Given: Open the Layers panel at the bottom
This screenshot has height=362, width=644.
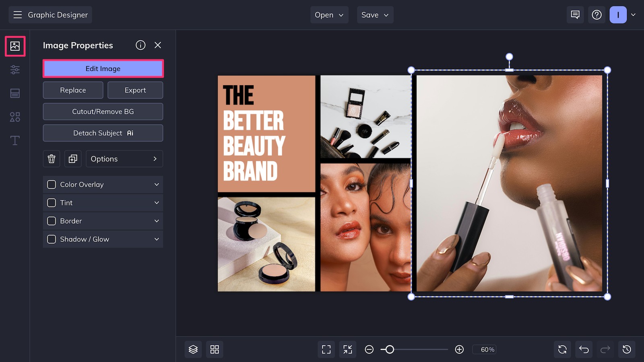Looking at the screenshot, I should pos(193,349).
